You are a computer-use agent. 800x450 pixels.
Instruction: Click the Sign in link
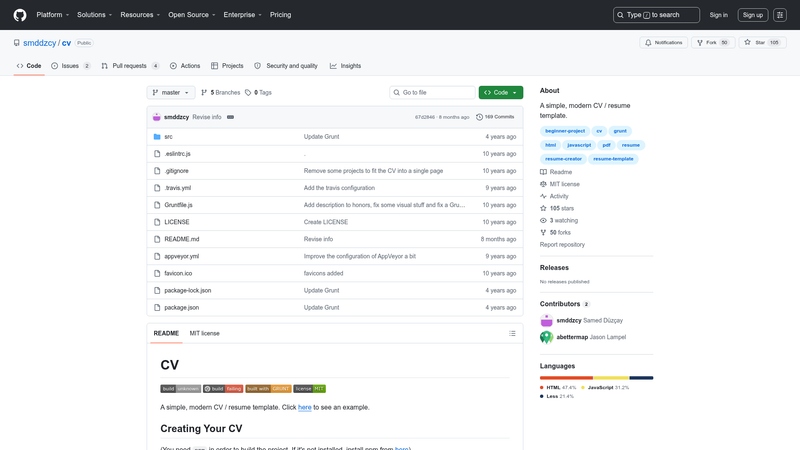718,15
